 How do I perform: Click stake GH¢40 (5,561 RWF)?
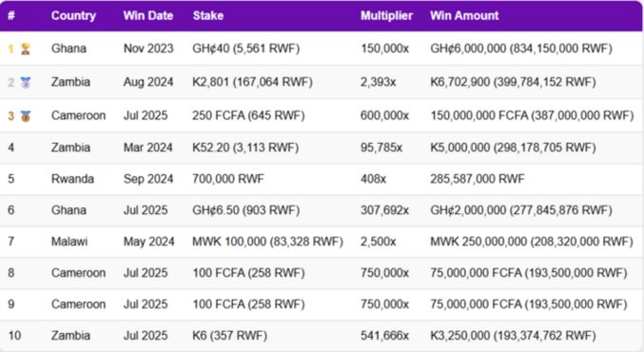246,49
